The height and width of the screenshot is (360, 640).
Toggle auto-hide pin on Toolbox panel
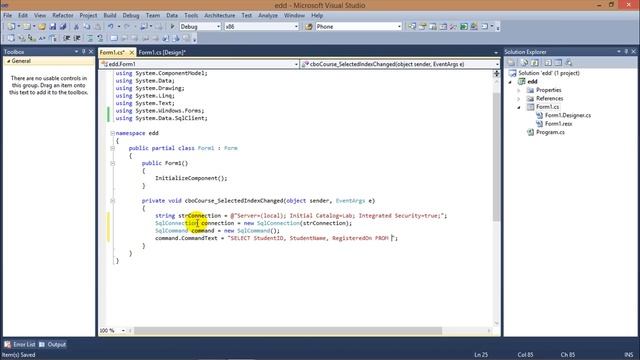coord(84,52)
